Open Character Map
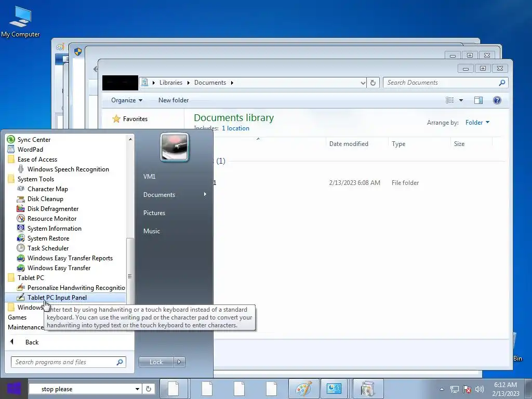This screenshot has height=399, width=532. (x=47, y=189)
